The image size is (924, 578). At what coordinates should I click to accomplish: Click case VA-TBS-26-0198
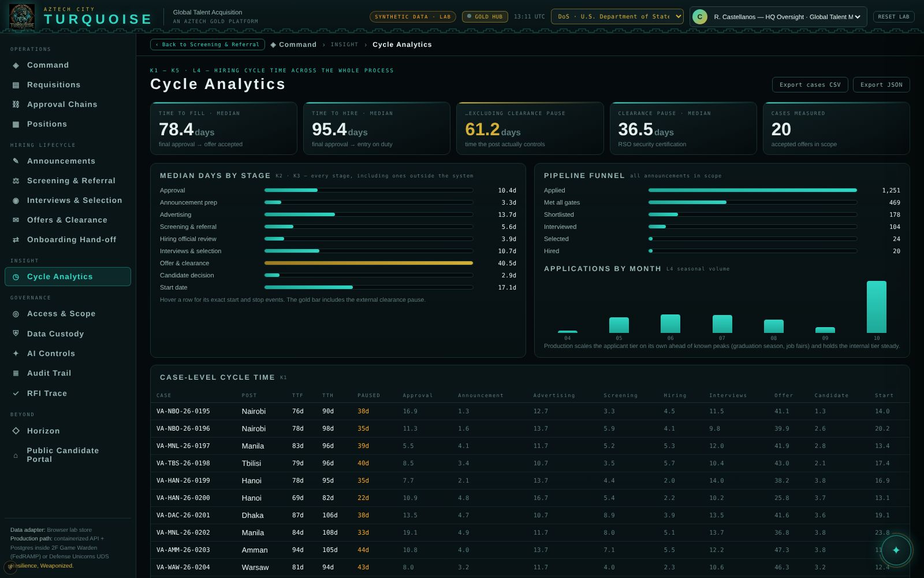(x=183, y=464)
